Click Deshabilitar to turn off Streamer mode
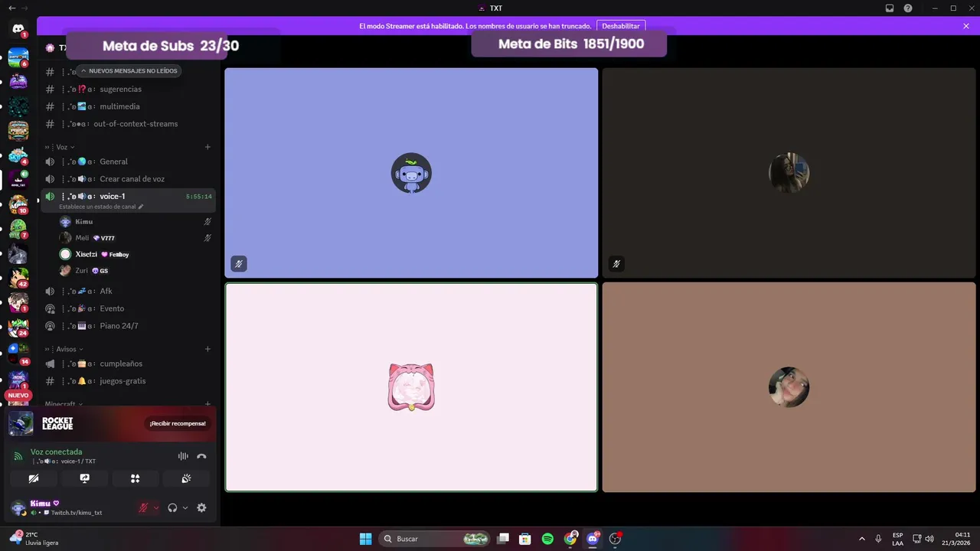Image resolution: width=980 pixels, height=551 pixels. (x=621, y=26)
